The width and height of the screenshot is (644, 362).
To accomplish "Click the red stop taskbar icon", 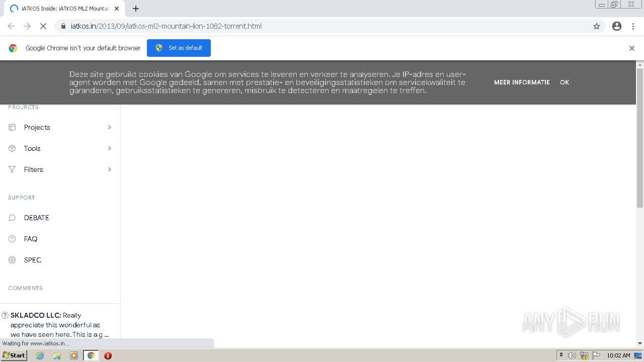I will point(108,355).
